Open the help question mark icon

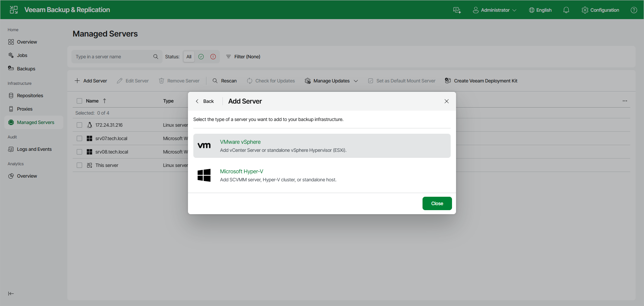click(634, 10)
